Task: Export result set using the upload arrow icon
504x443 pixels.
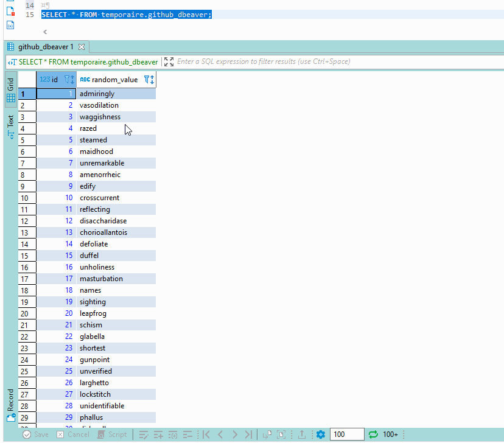Action: [301, 434]
